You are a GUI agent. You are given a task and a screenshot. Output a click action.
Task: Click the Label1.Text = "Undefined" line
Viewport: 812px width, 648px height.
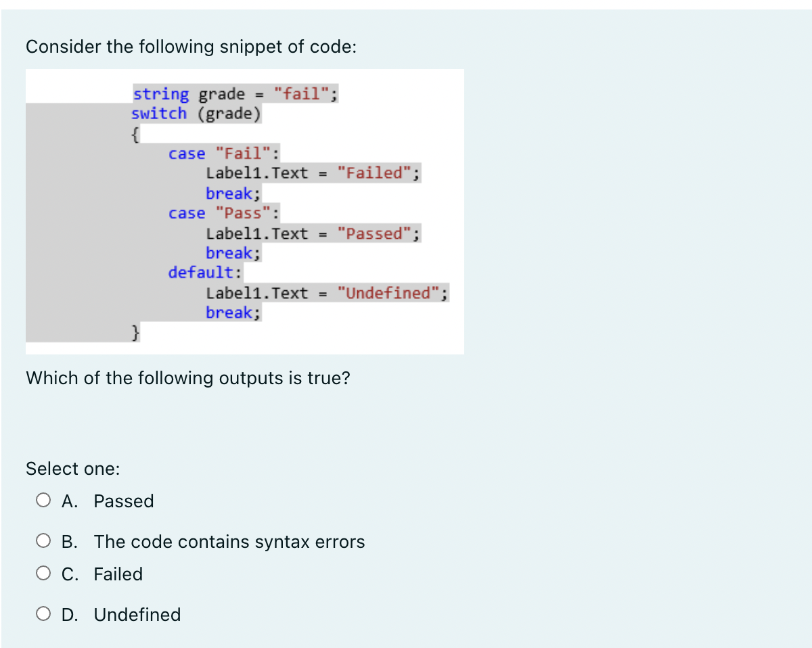[327, 293]
